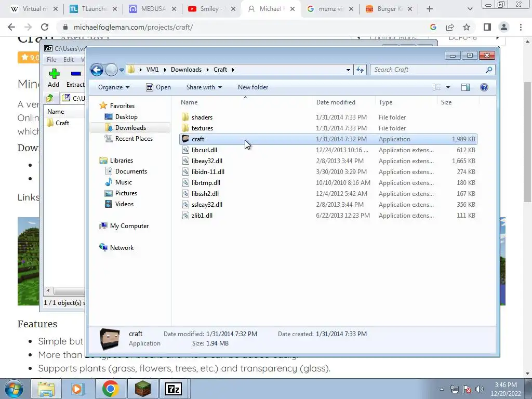The height and width of the screenshot is (399, 532).
Task: Open Chrome three-dot menu
Action: click(x=521, y=27)
